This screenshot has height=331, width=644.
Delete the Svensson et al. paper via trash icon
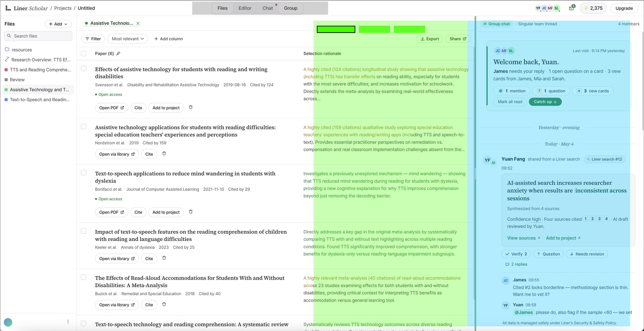click(x=191, y=107)
